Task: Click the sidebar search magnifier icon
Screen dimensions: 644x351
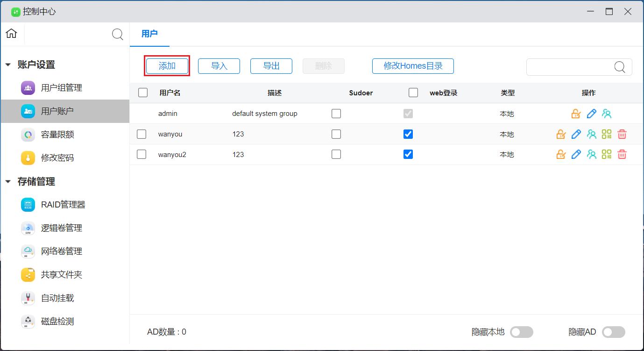Action: pos(118,34)
